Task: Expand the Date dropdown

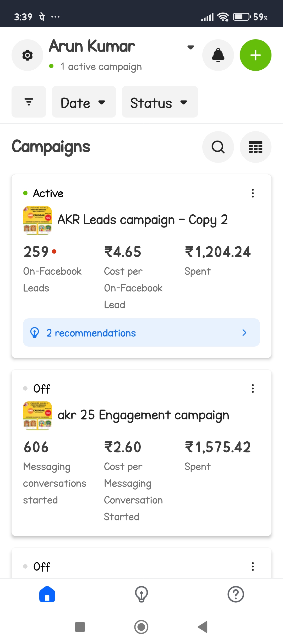Action: click(84, 102)
